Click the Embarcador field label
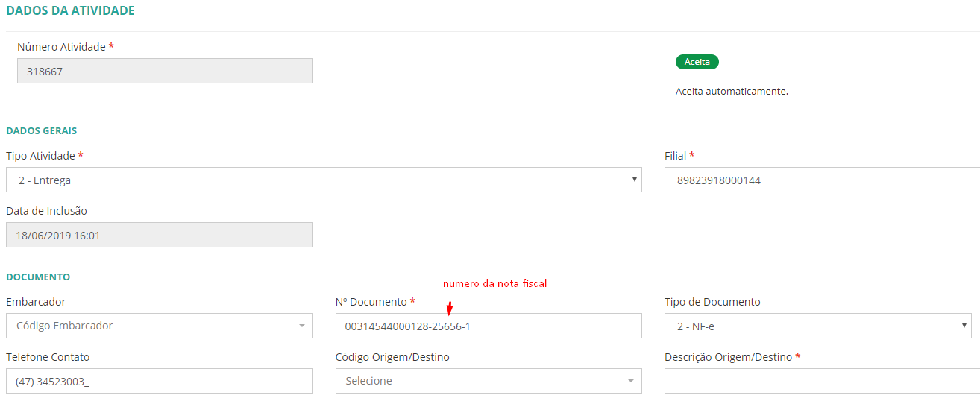The width and height of the screenshot is (980, 404). (x=36, y=302)
